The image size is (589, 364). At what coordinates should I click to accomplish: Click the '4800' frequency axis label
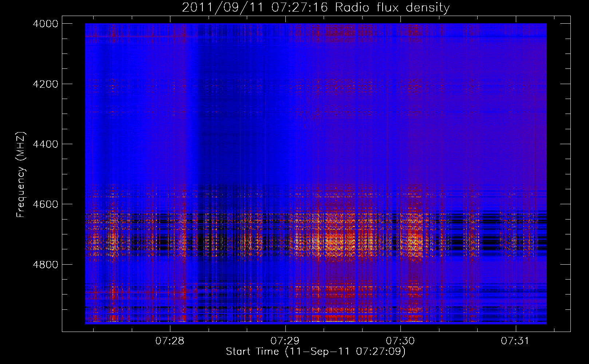click(45, 265)
